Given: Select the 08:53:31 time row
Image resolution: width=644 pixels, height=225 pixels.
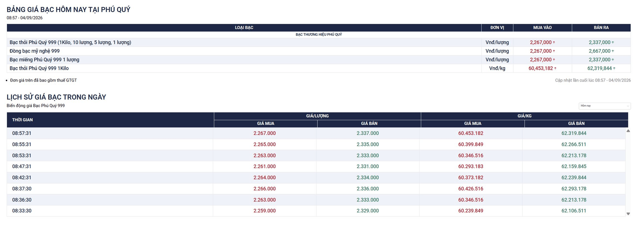Looking at the screenshot, I should tap(316, 155).
